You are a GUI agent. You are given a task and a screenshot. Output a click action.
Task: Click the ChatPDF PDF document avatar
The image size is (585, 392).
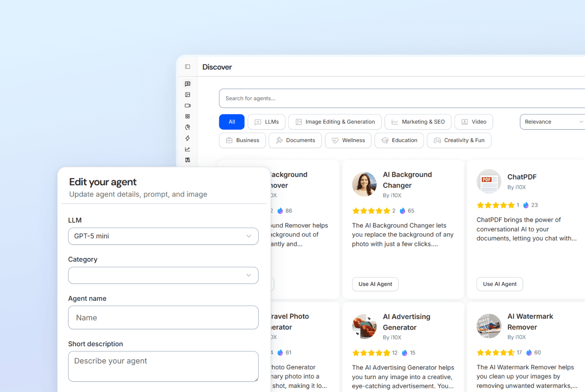click(x=489, y=181)
